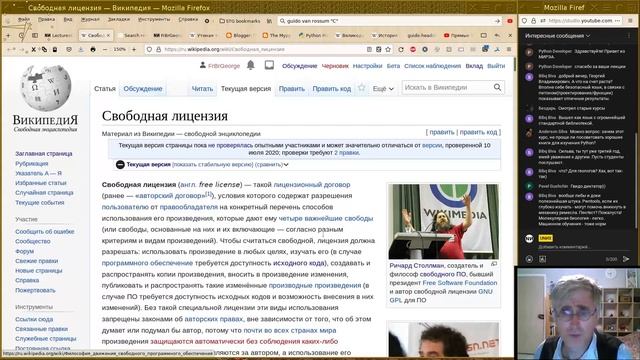Screen dimensions: 640x360
Task: Click the red ad-blocker extension icon
Action: click(413, 49)
